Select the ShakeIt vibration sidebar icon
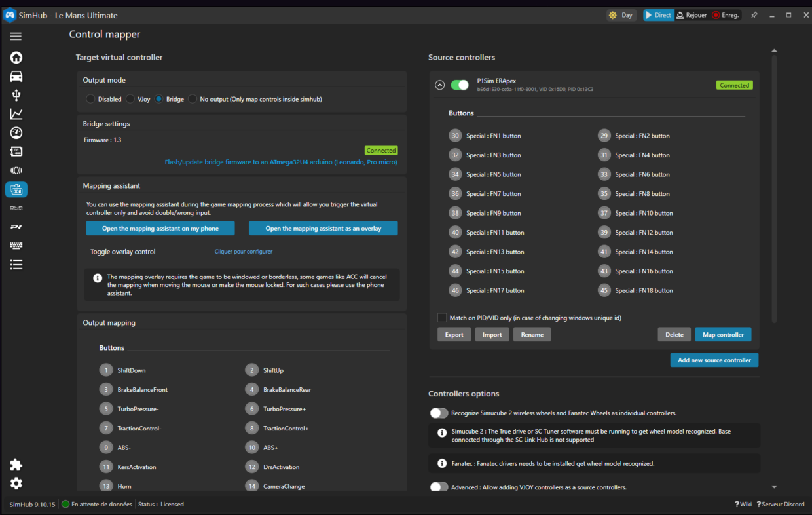The height and width of the screenshot is (515, 812). (16, 170)
